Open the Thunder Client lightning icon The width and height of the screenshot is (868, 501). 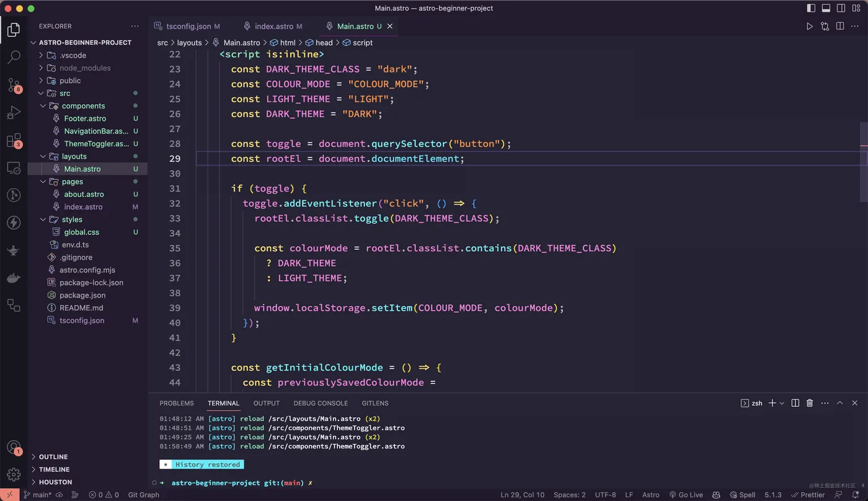click(x=14, y=223)
